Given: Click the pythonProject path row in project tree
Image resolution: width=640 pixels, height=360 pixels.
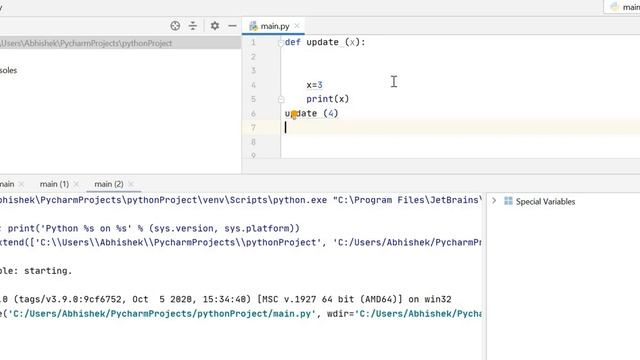Looking at the screenshot, I should click(120, 43).
